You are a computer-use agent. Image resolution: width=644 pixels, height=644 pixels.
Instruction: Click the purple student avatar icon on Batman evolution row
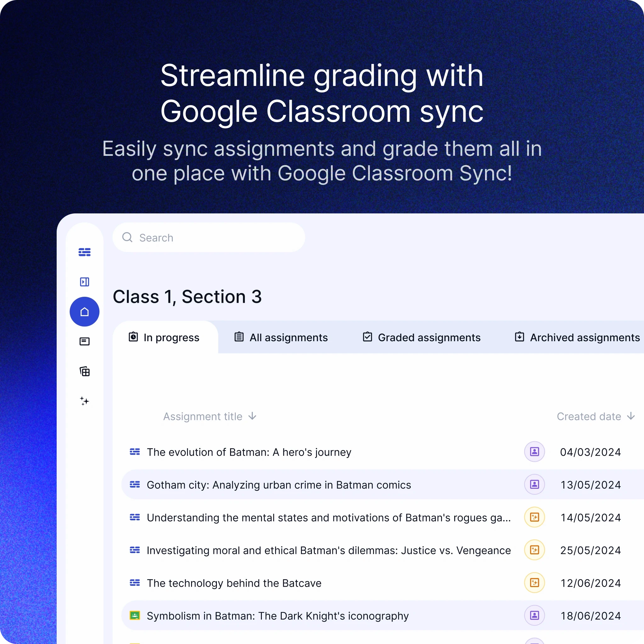[x=534, y=452]
